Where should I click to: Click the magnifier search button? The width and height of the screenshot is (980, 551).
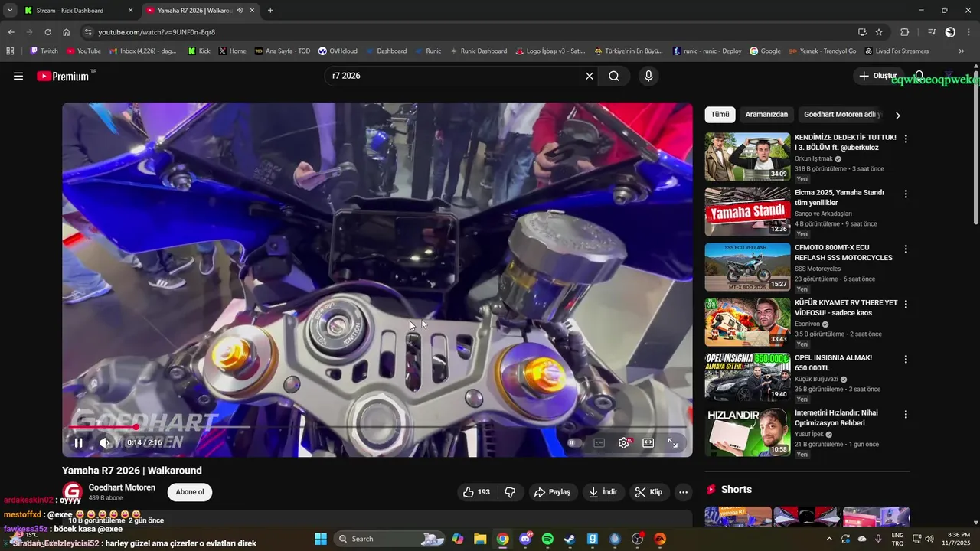click(614, 76)
